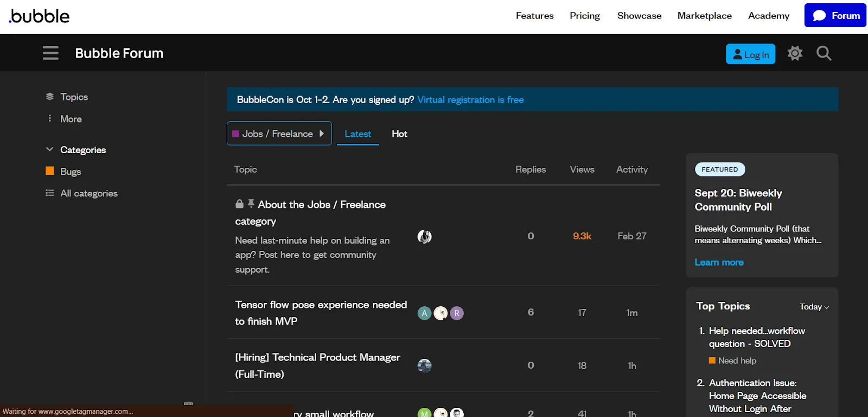868x417 pixels.
Task: Sort topics by Replies column
Action: pyautogui.click(x=531, y=169)
